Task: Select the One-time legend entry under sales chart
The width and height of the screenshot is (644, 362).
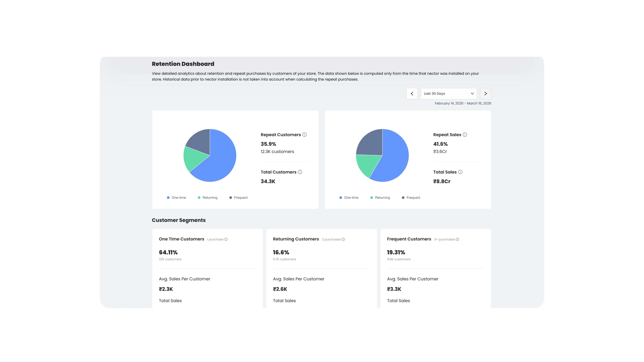Action: (349, 197)
